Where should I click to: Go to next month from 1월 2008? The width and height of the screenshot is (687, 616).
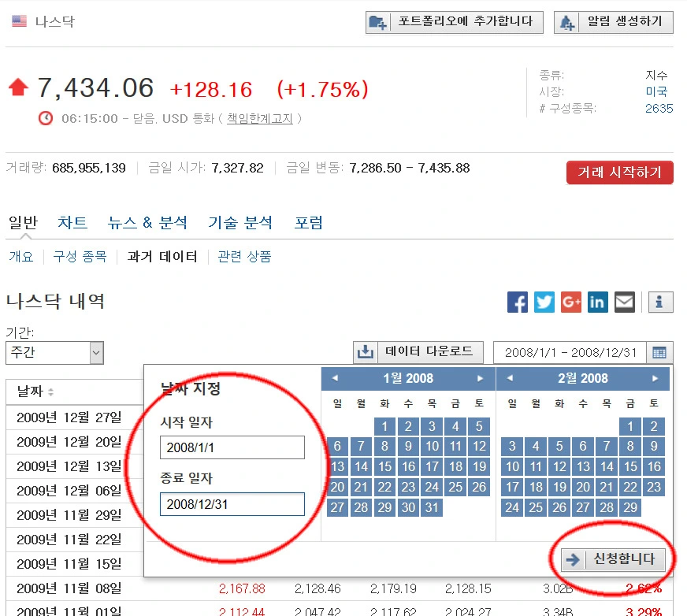tap(481, 378)
